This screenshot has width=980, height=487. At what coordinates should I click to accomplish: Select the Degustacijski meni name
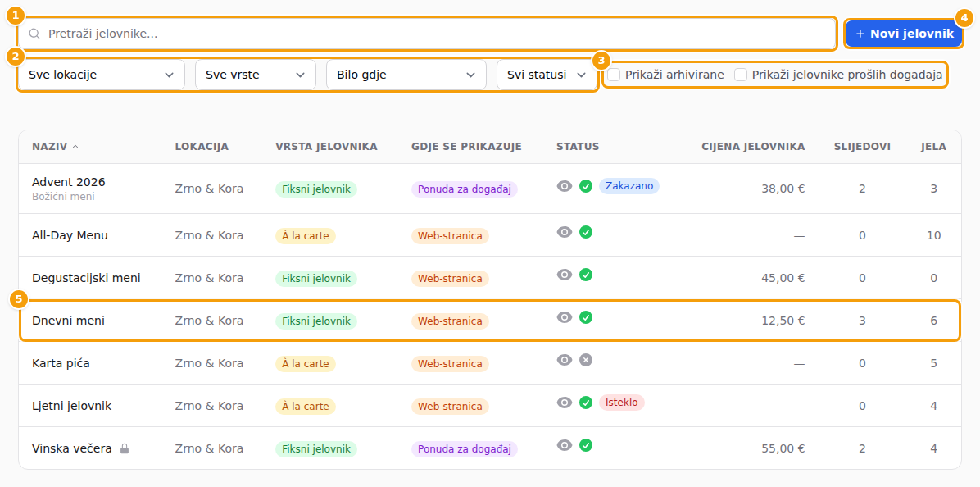[x=86, y=278]
